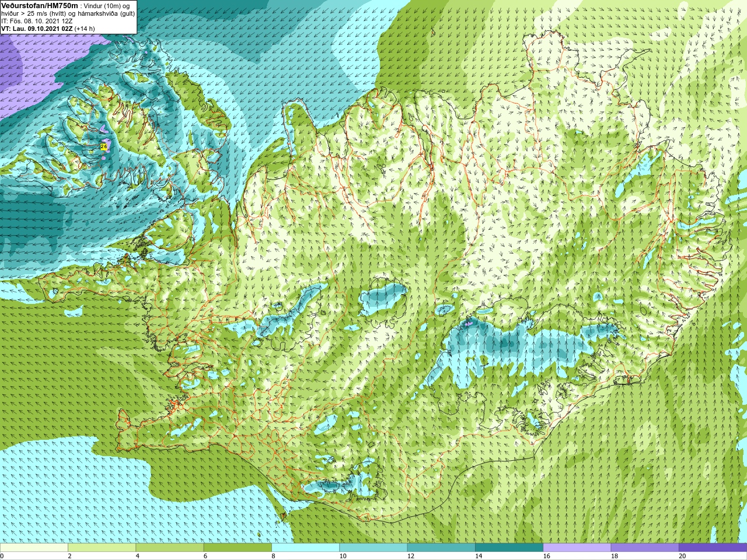747x560 pixels.
Task: Pick the purple 18–20 m/s swatch
Action: pyautogui.click(x=645, y=548)
